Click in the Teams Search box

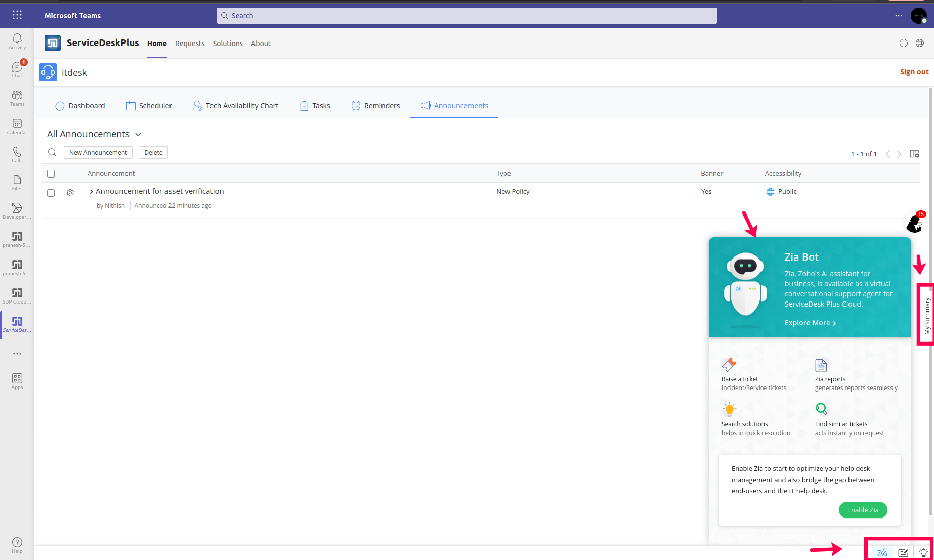pos(466,16)
